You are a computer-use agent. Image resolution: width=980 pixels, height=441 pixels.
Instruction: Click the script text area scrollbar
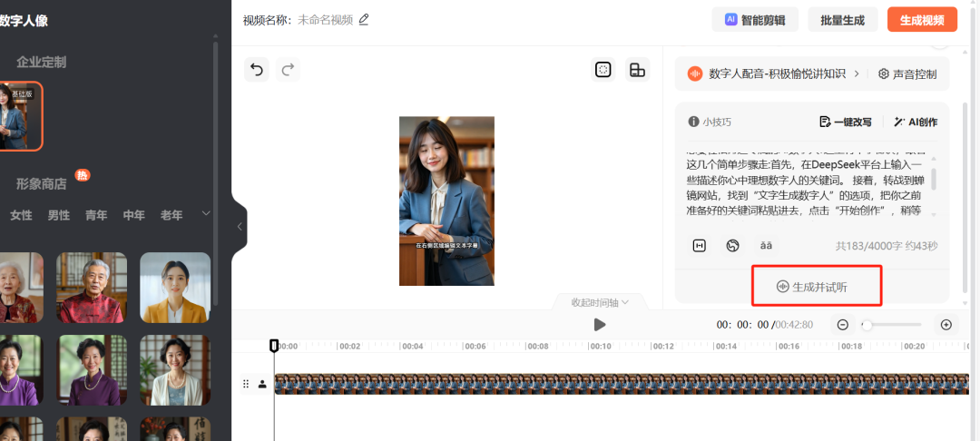pyautogui.click(x=934, y=179)
